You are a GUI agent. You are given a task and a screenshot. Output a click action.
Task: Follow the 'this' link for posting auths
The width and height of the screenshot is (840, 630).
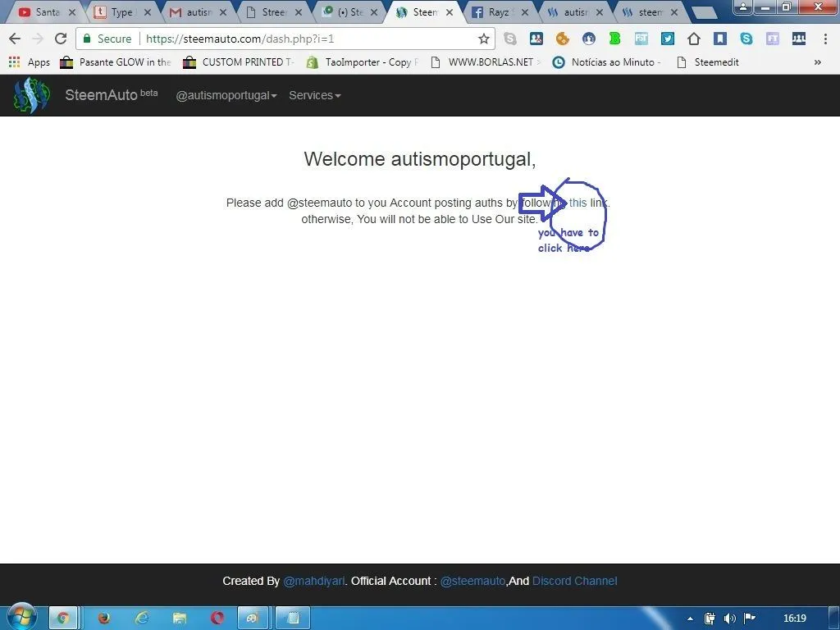(x=577, y=203)
